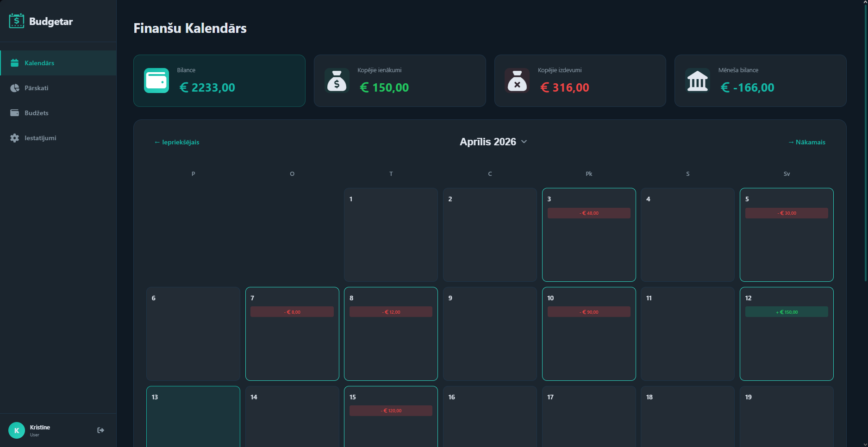Select calendar day 18
This screenshot has height=447, width=868.
(x=687, y=416)
